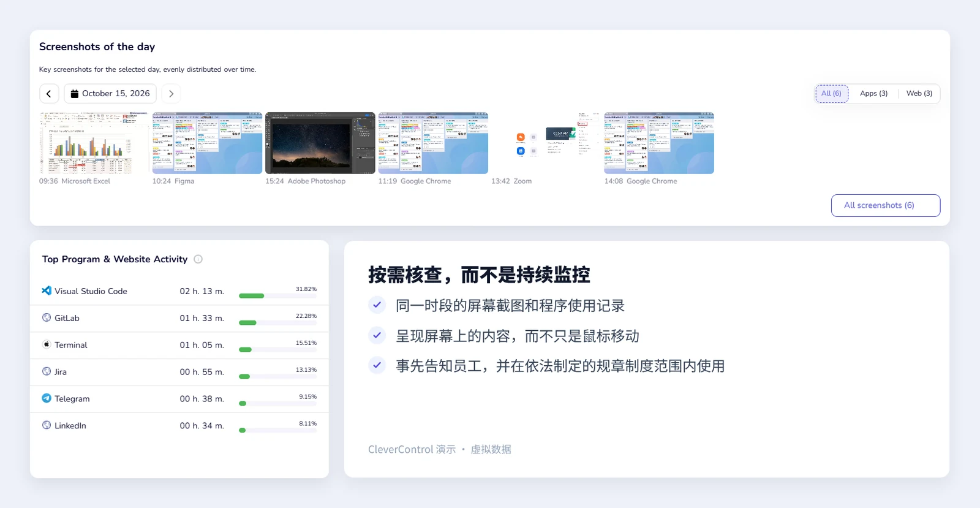Select the Telegram row label
The width and height of the screenshot is (980, 508).
[72, 399]
